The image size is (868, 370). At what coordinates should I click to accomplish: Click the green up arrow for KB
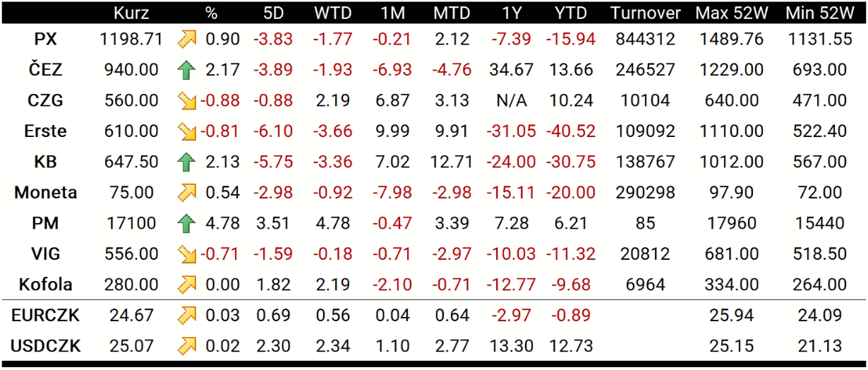click(186, 162)
